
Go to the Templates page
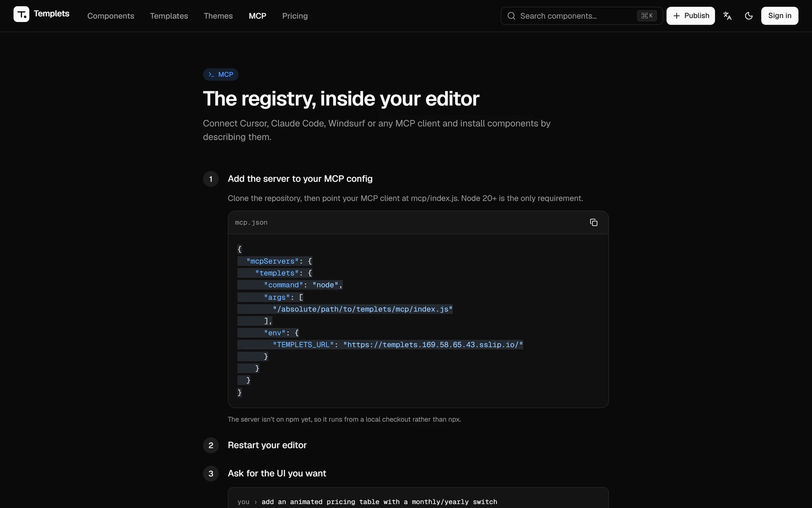(169, 16)
